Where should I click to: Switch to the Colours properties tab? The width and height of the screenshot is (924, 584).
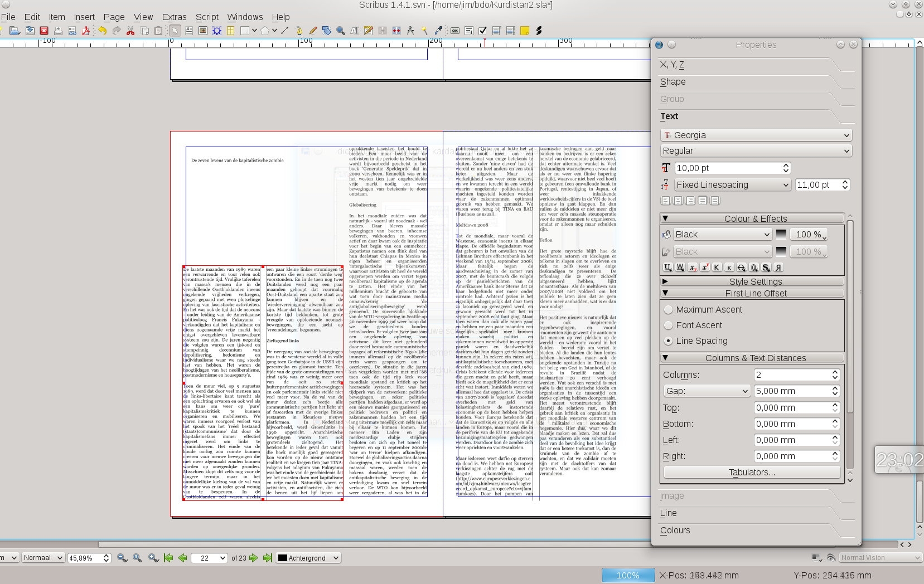(x=675, y=531)
